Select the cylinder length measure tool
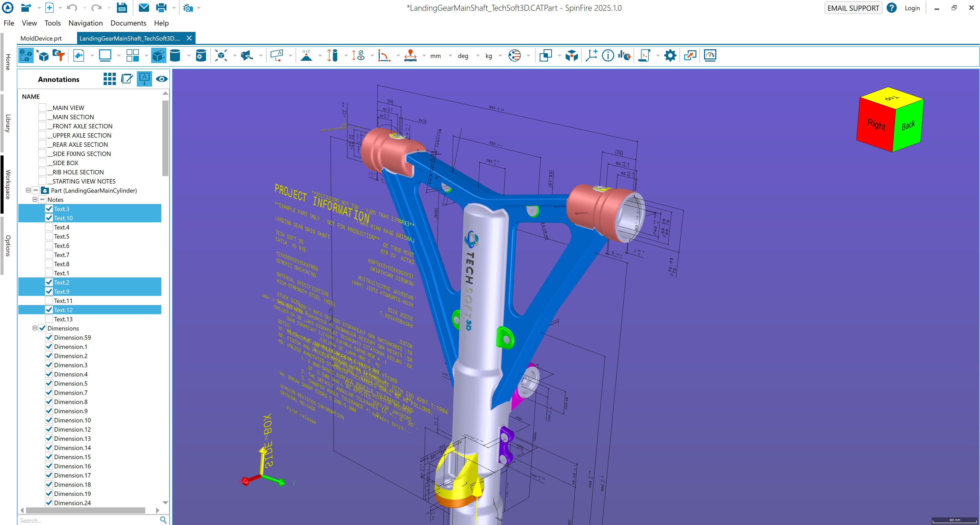This screenshot has height=525, width=980. tap(332, 56)
